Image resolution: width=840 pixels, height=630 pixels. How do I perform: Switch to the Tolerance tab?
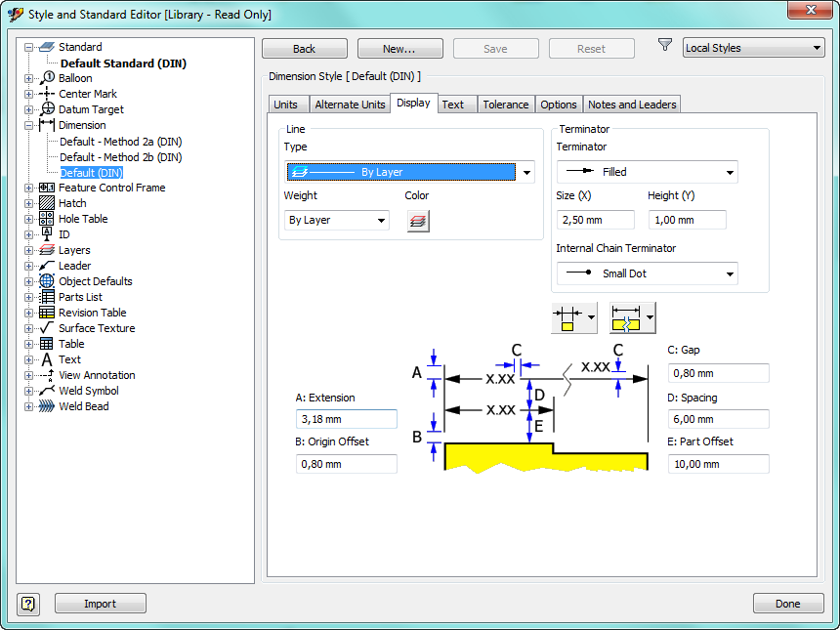pos(505,105)
